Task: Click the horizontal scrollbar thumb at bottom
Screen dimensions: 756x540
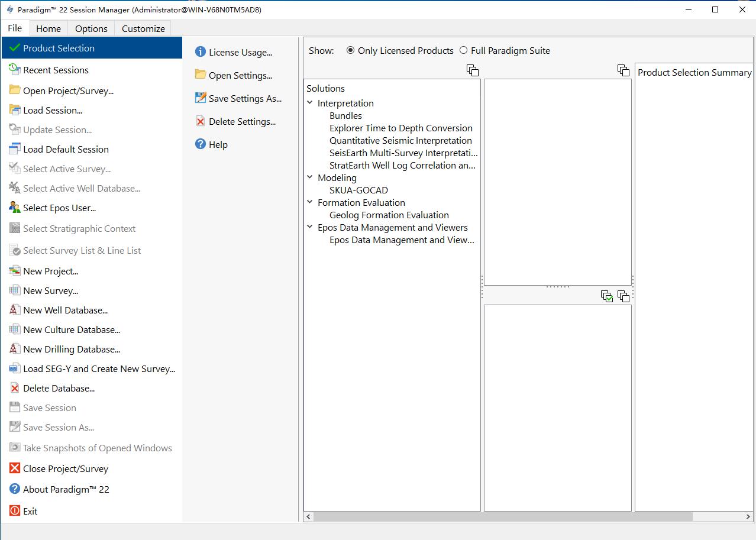Action: coord(503,516)
